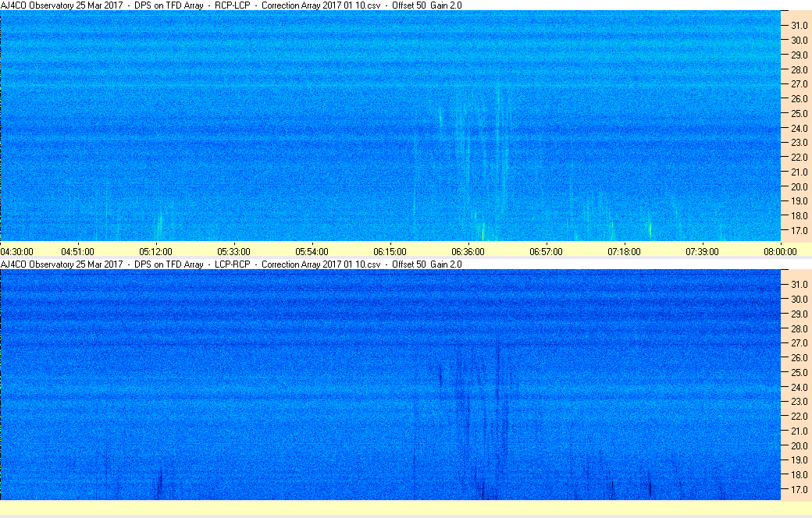Click 28.0 frequency label on LCP-RCP plot
This screenshot has width=812, height=518.
pyautogui.click(x=799, y=328)
